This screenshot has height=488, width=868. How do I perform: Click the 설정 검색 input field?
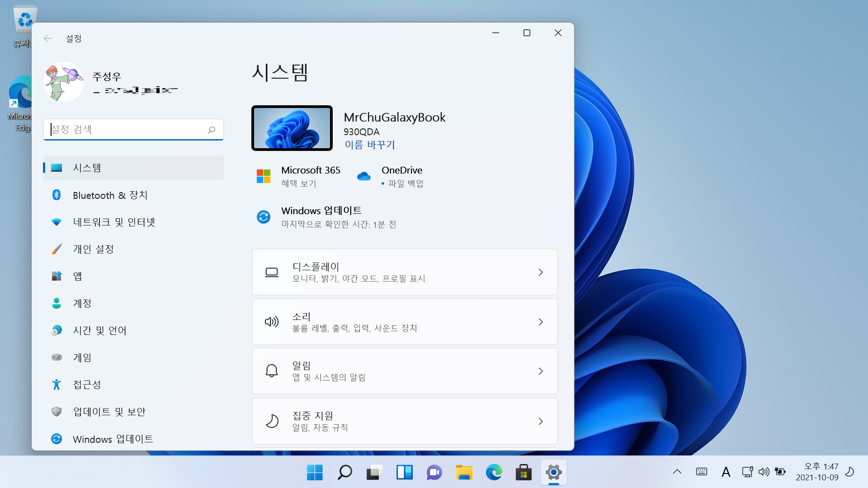pos(127,130)
